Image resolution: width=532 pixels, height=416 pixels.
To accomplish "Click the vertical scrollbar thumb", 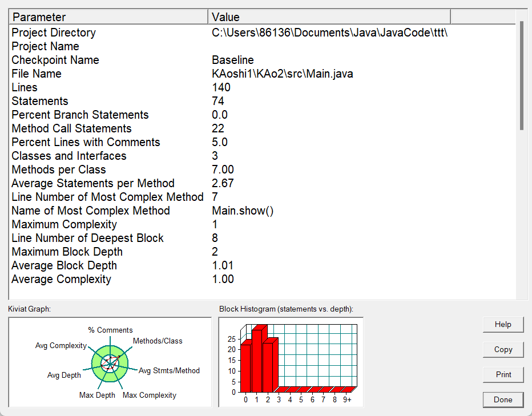I will point(522,75).
